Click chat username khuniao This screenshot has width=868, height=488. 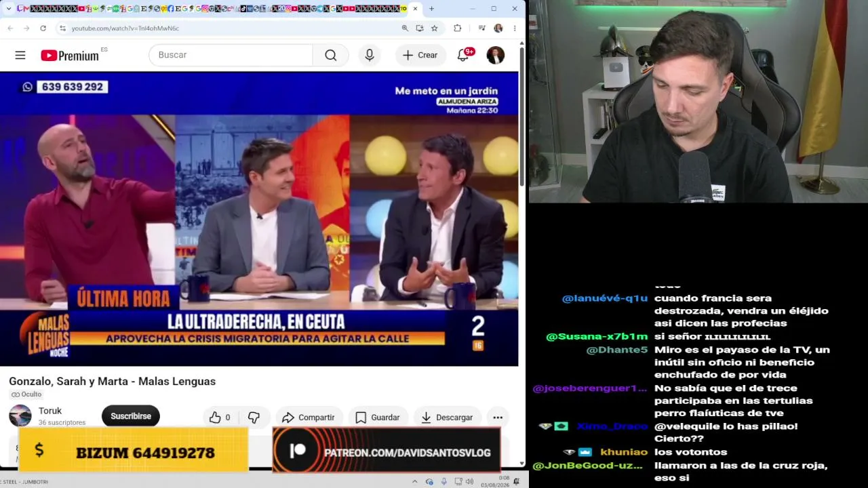(624, 452)
